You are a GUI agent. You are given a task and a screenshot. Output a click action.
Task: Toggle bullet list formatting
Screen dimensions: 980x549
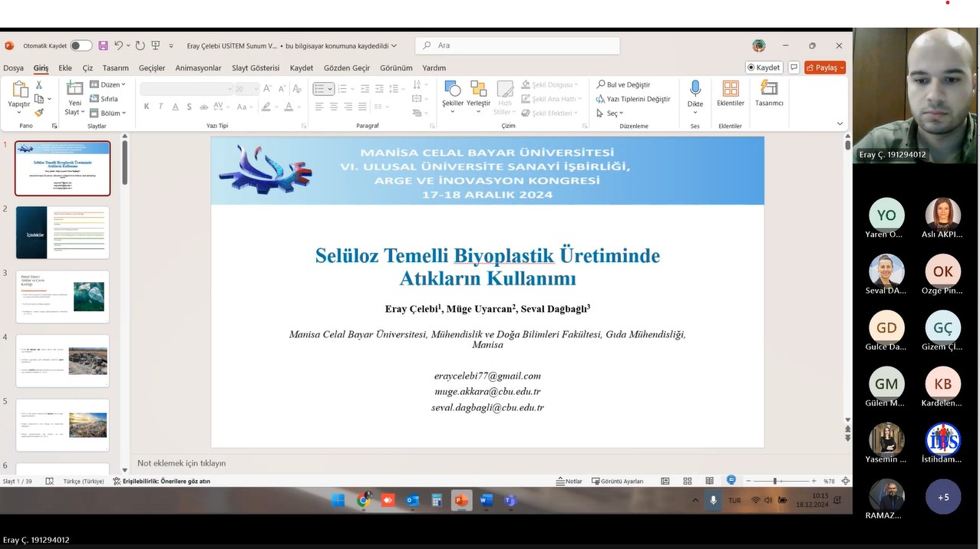(320, 89)
